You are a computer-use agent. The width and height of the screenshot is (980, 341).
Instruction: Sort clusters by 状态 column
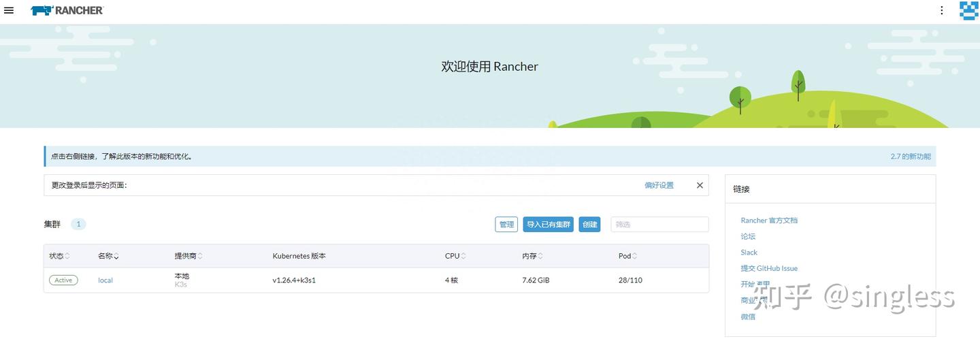59,257
